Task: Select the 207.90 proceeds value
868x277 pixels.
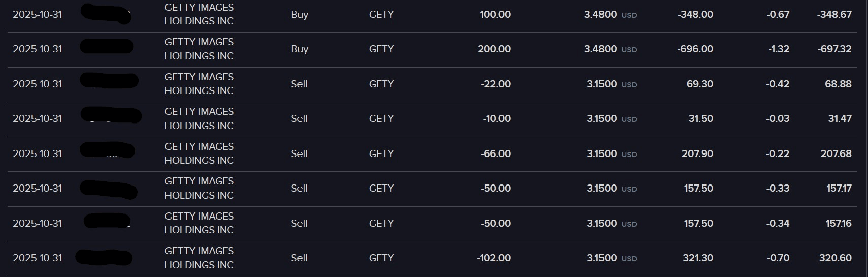Action: point(697,153)
